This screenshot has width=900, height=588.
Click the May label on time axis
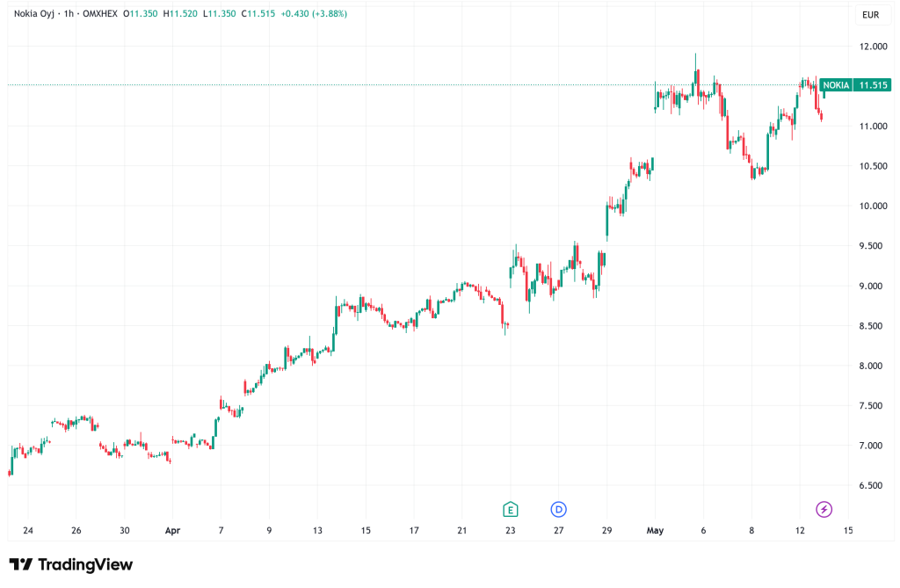[655, 531]
